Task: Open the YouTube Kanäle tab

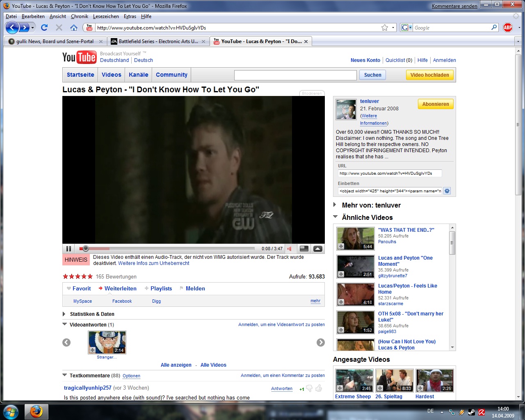Action: (139, 75)
